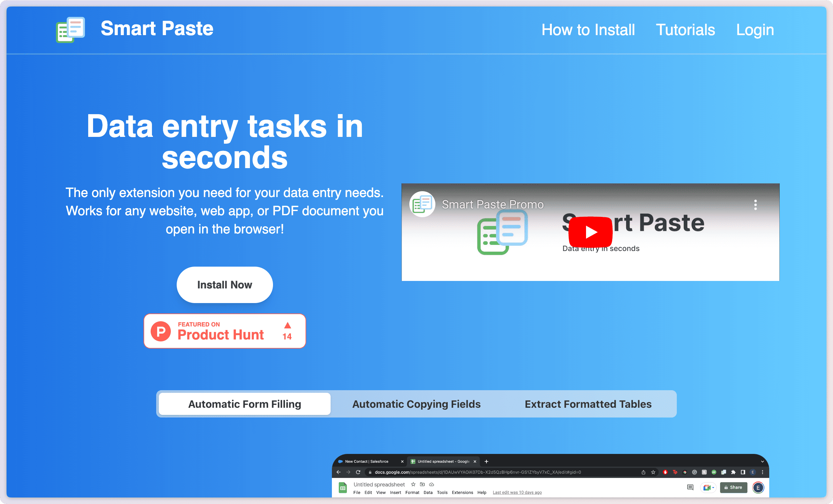The height and width of the screenshot is (504, 833).
Task: Click the Install Now button
Action: pos(225,285)
